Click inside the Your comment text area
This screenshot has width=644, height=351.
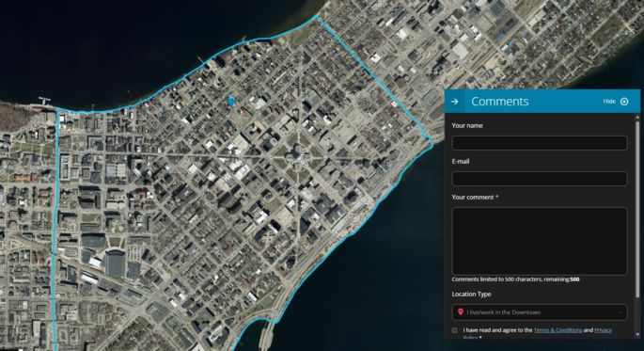tap(540, 241)
